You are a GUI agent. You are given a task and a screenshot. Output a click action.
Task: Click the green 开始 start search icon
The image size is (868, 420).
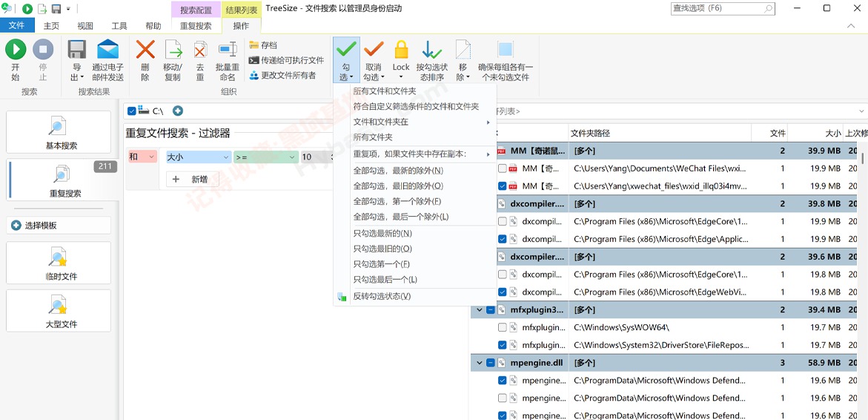pyautogui.click(x=16, y=49)
